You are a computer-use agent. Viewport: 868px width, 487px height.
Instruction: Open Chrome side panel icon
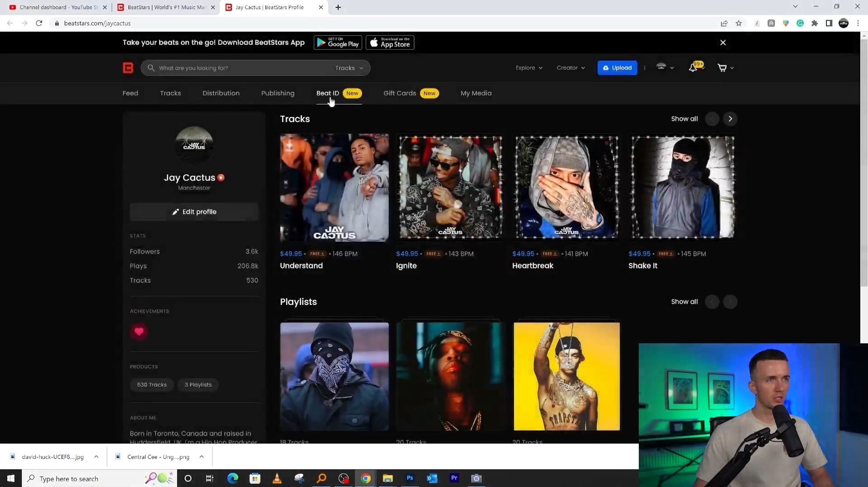click(829, 23)
